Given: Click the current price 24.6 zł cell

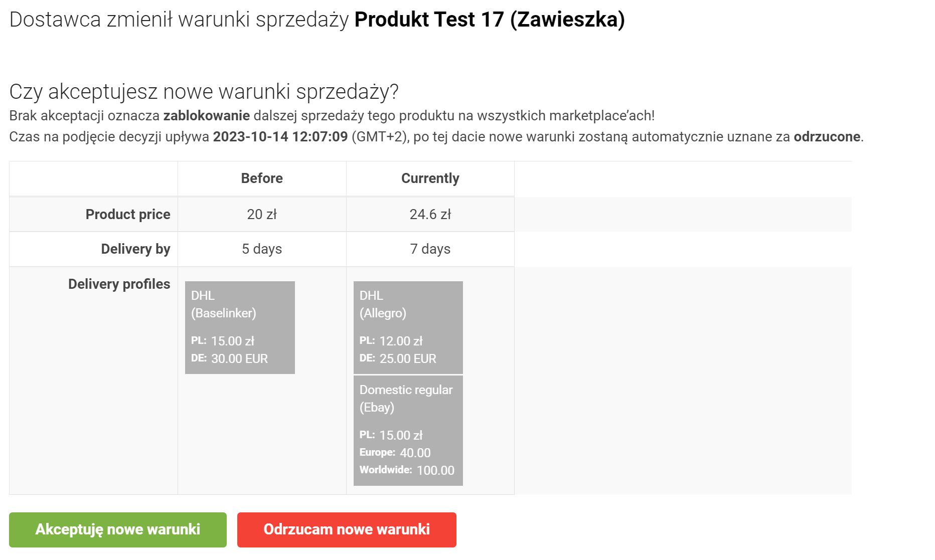Looking at the screenshot, I should pos(430,215).
